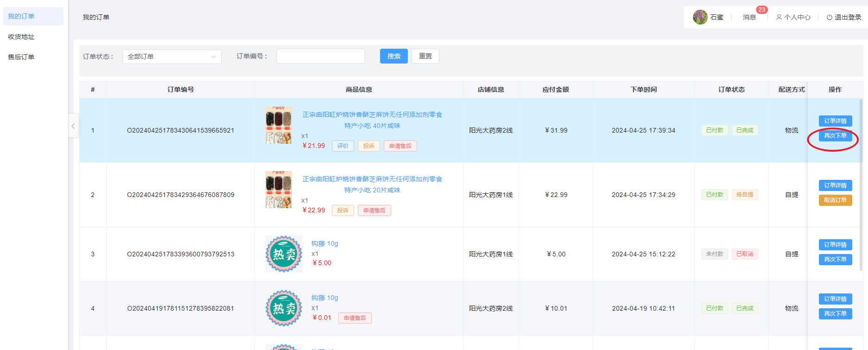Click 申请售后 on the 40片咸味 product
868x350 pixels.
[x=400, y=146]
